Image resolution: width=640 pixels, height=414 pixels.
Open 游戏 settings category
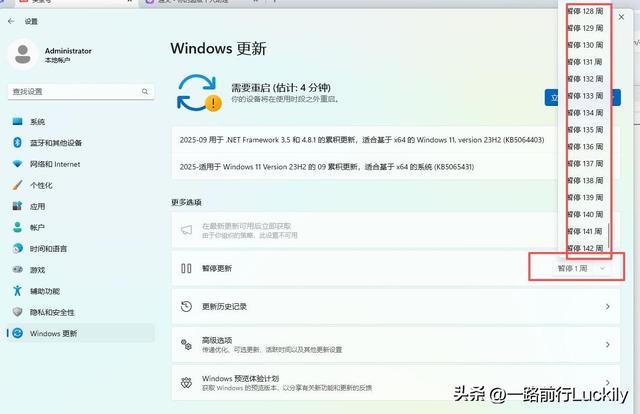click(81, 270)
